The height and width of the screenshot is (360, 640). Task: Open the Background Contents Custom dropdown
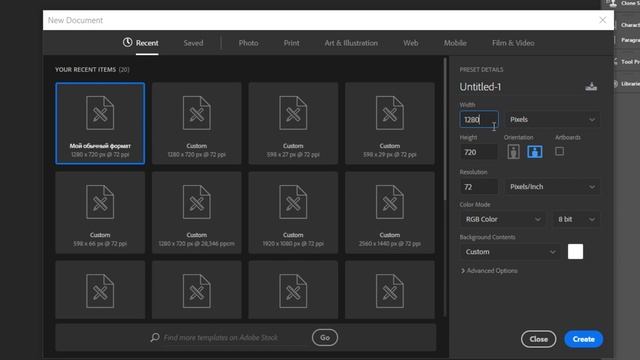[511, 252]
